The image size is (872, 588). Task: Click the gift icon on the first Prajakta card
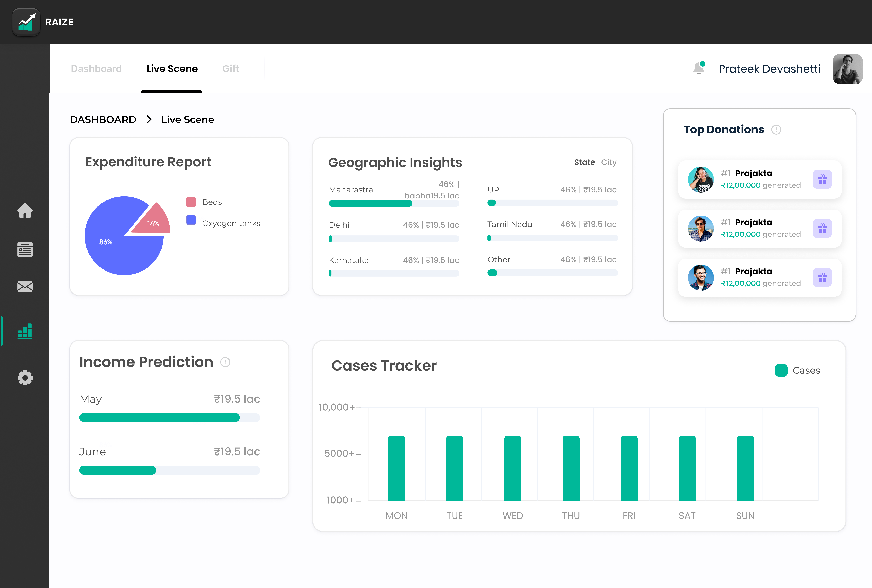click(822, 179)
